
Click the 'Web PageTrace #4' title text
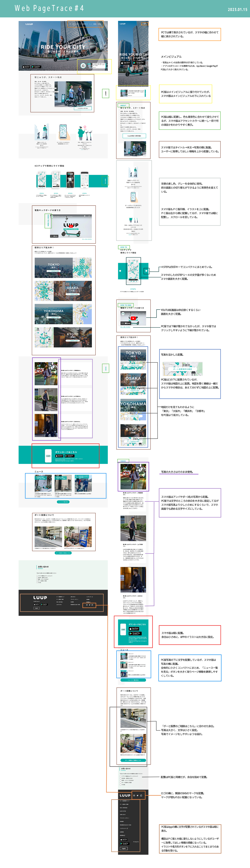(49, 8)
